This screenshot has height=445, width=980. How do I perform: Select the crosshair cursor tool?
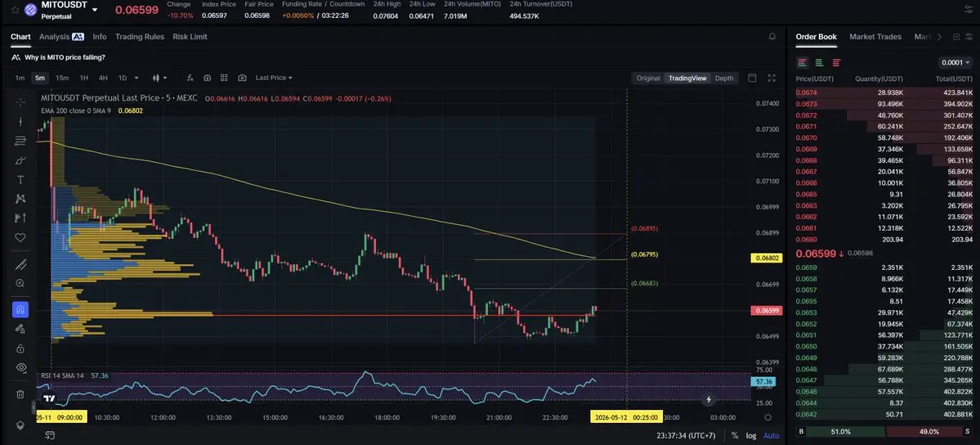coord(20,102)
